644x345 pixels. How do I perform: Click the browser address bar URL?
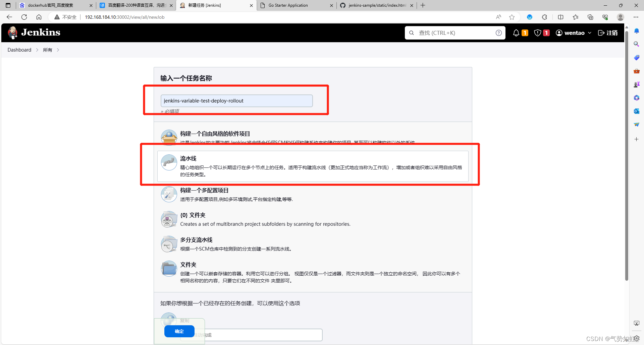coord(124,17)
